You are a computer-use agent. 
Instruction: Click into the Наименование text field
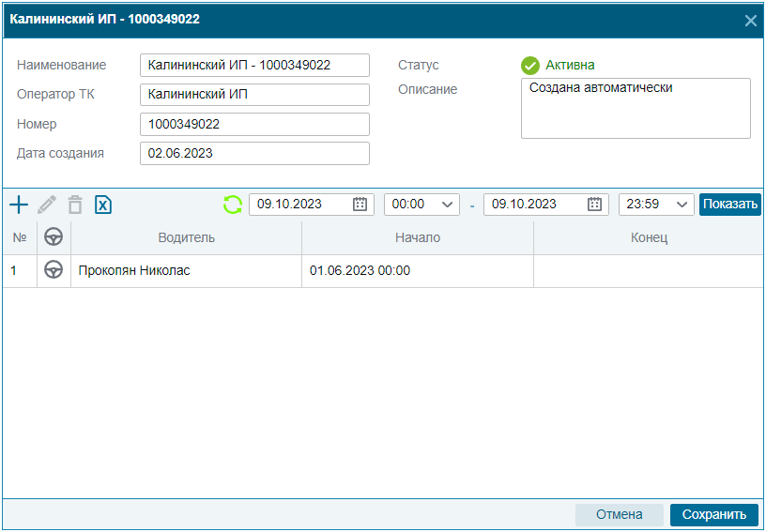[254, 66]
